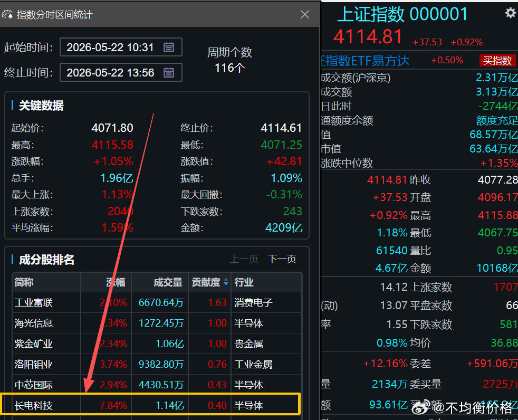Click the 买指数 button

(x=497, y=61)
